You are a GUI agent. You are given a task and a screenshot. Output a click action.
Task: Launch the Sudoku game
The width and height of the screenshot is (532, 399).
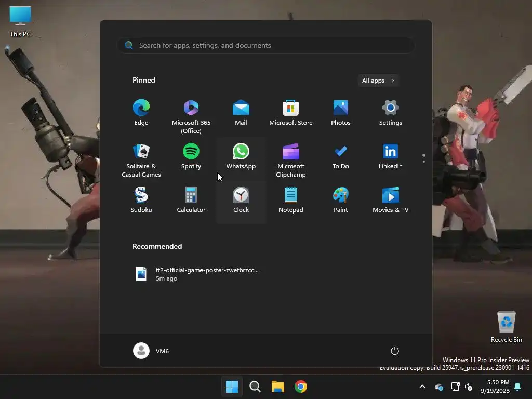click(x=141, y=200)
